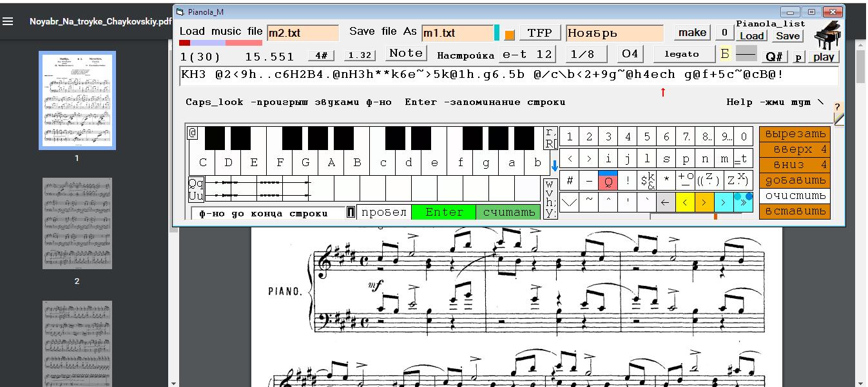The width and height of the screenshot is (868, 387).
Task: Toggle the O4 octave button
Action: click(x=630, y=53)
